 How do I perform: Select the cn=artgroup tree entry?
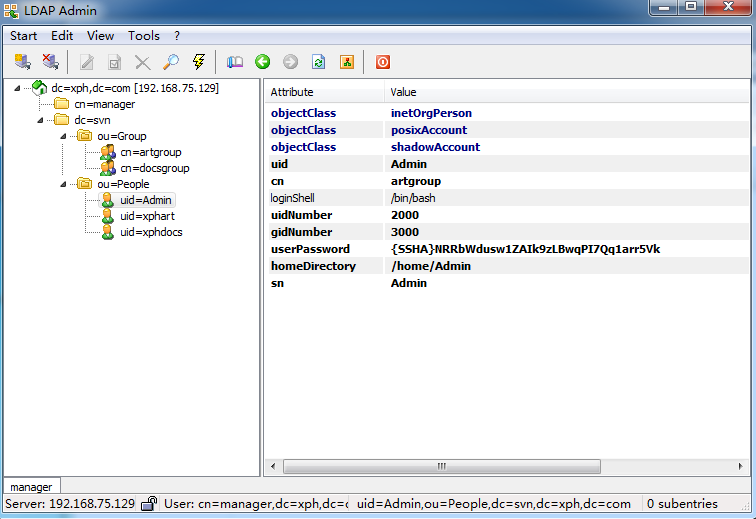(x=151, y=152)
